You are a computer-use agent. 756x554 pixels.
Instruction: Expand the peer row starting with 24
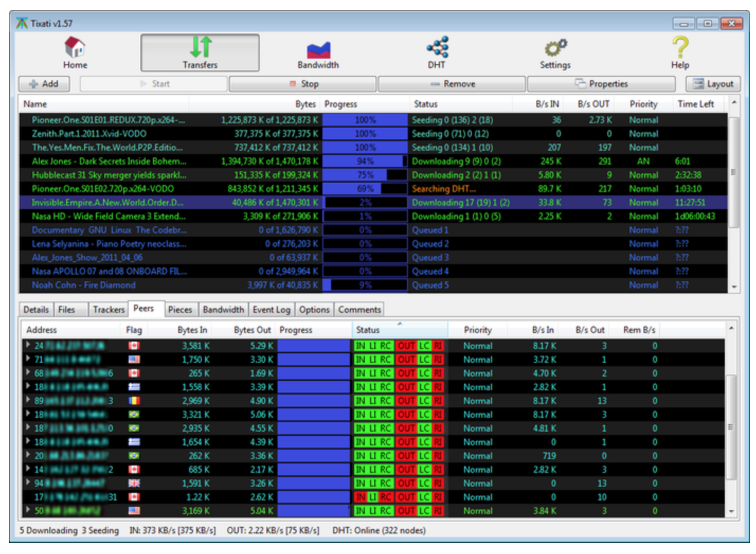pos(28,345)
